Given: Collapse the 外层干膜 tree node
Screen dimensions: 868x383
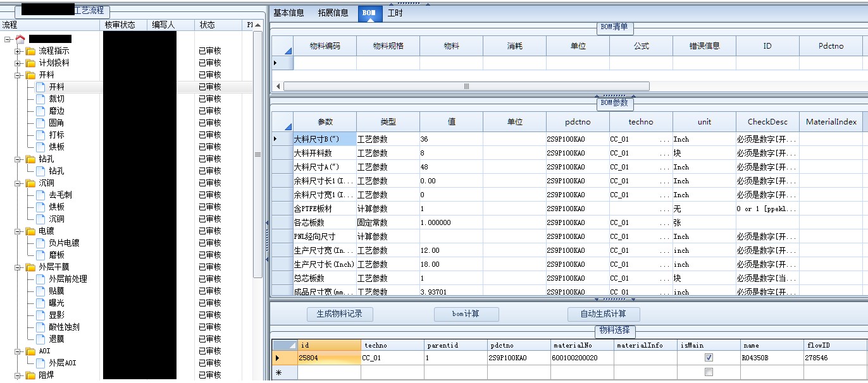Looking at the screenshot, I should 18,267.
